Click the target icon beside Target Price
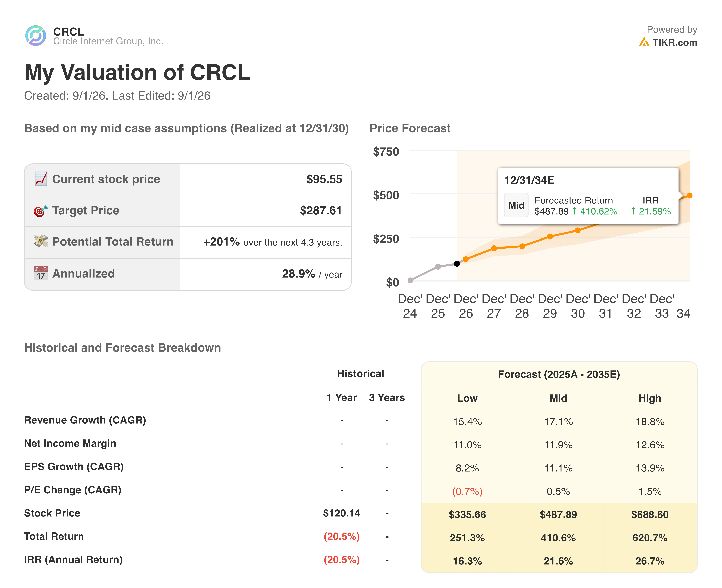This screenshot has width=722, height=588. [x=41, y=211]
